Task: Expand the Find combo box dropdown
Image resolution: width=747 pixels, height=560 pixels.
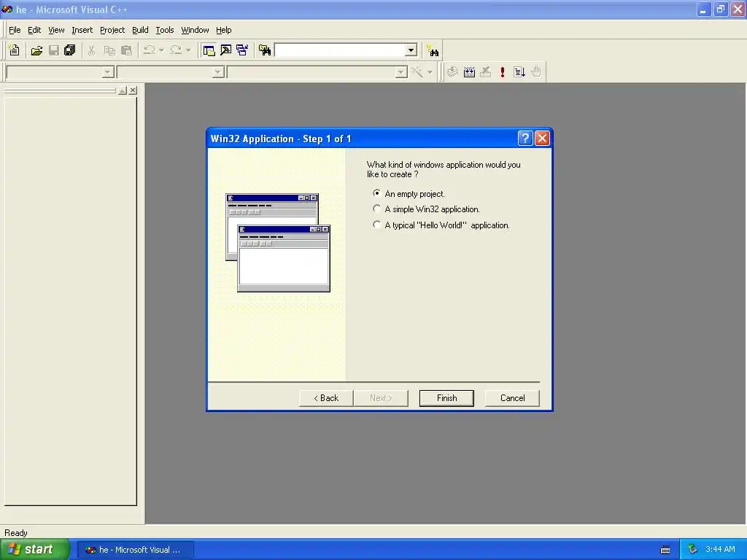Action: [411, 50]
